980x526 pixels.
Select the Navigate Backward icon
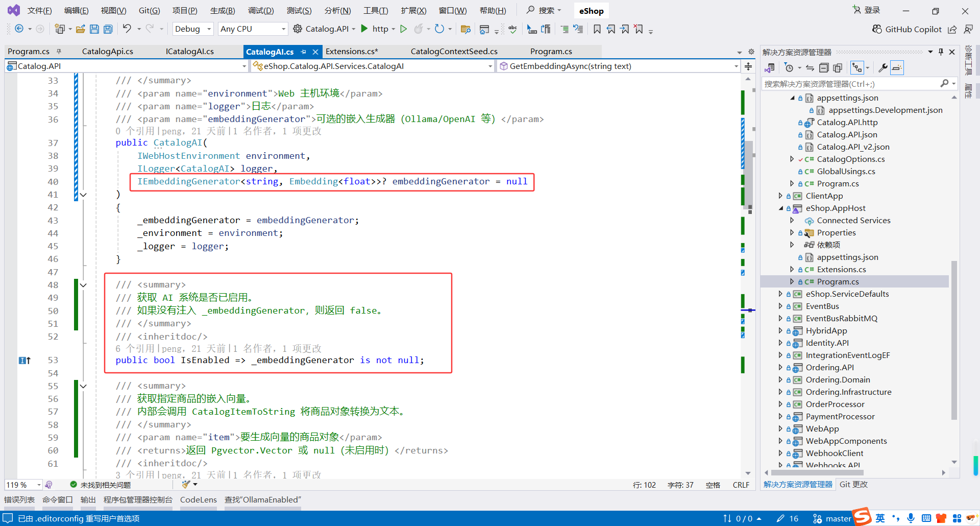pyautogui.click(x=19, y=29)
